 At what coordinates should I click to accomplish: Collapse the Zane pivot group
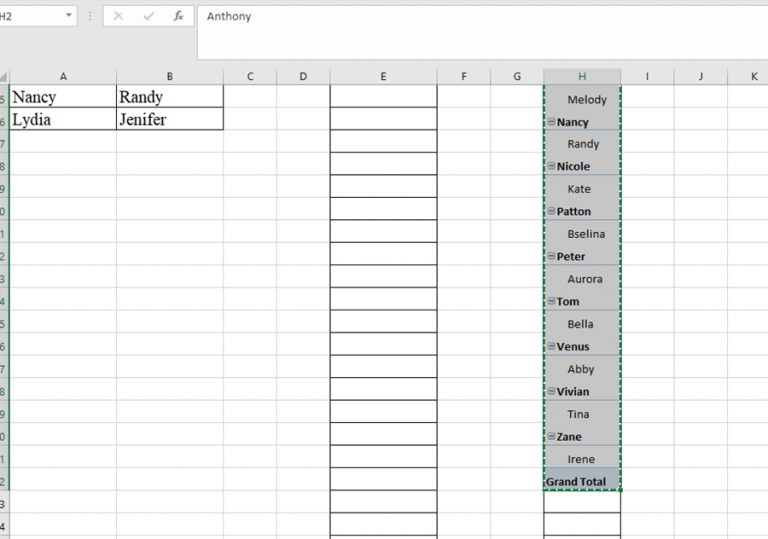click(551, 436)
